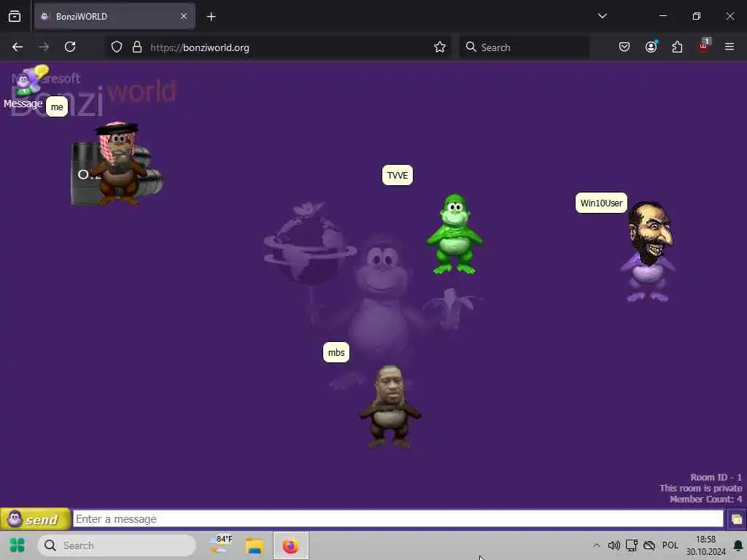Close the BonziWORLD tab
Viewport: 747px width, 560px height.
click(x=184, y=16)
